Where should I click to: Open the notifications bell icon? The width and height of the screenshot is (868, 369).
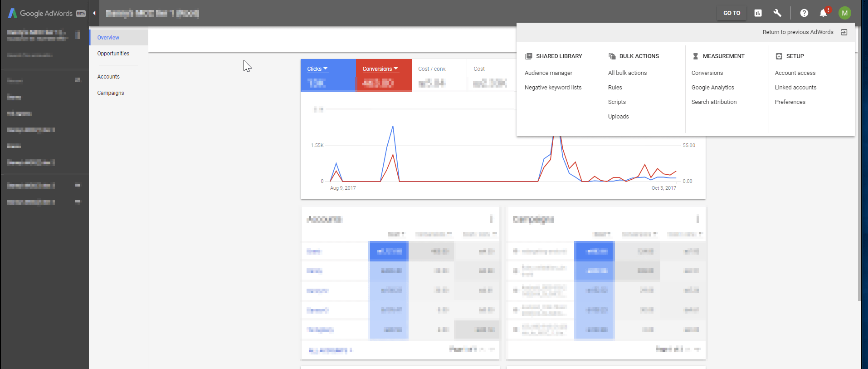point(824,13)
